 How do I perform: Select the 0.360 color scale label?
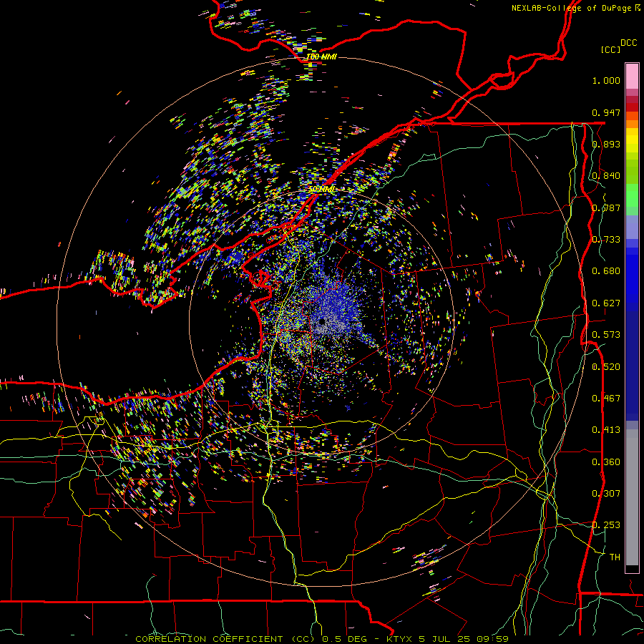click(606, 462)
